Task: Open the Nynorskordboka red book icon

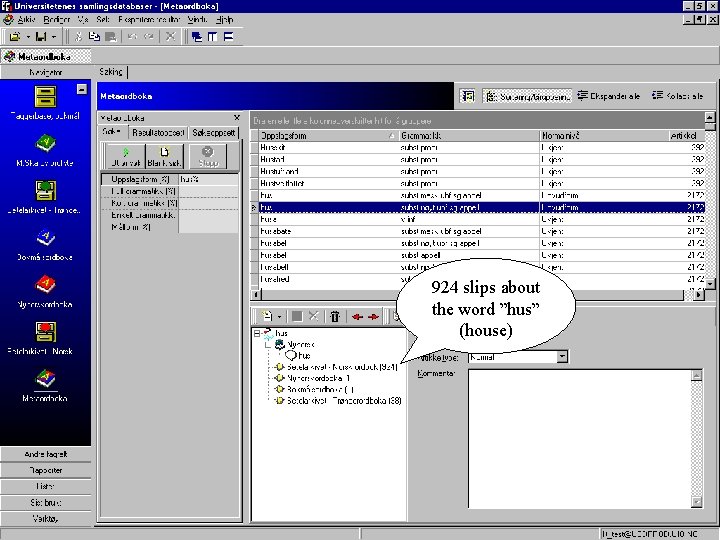Action: click(x=45, y=285)
